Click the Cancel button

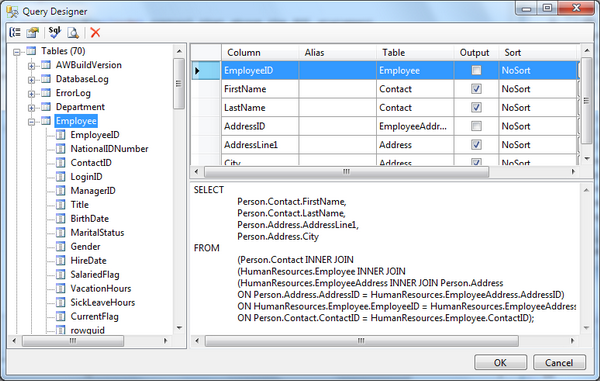pyautogui.click(x=559, y=362)
